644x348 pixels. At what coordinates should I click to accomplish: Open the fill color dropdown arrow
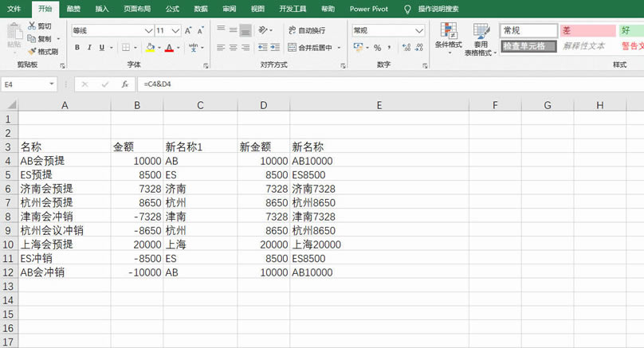coord(159,48)
